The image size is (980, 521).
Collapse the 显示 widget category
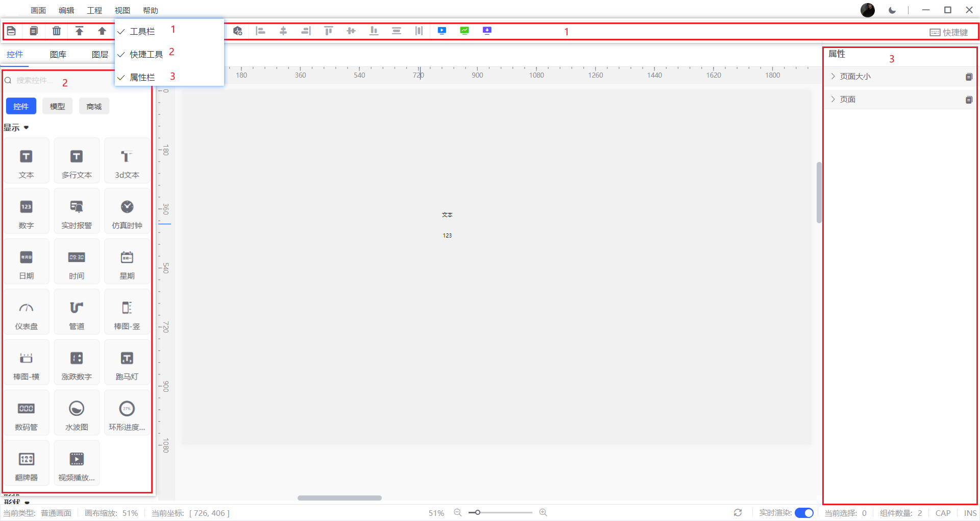[x=16, y=128]
